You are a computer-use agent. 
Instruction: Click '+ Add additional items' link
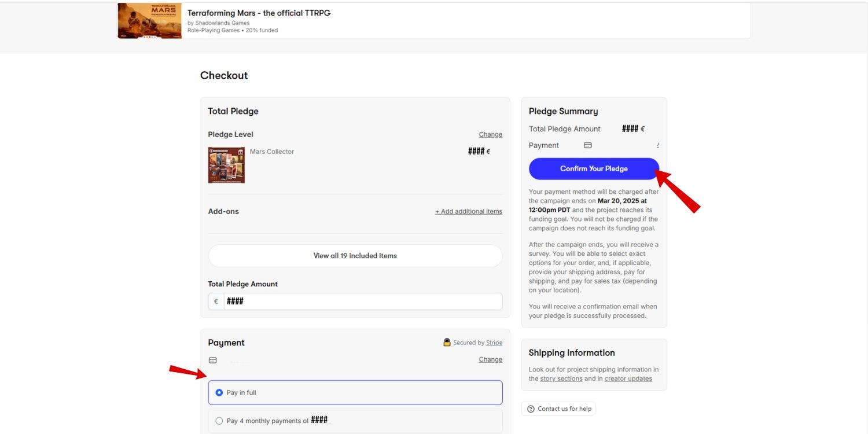tap(468, 211)
